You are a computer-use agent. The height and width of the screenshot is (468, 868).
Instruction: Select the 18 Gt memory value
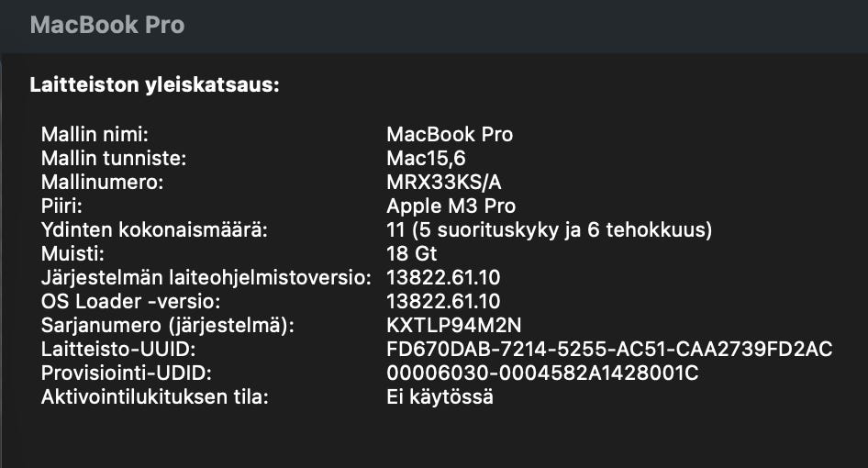click(x=411, y=253)
